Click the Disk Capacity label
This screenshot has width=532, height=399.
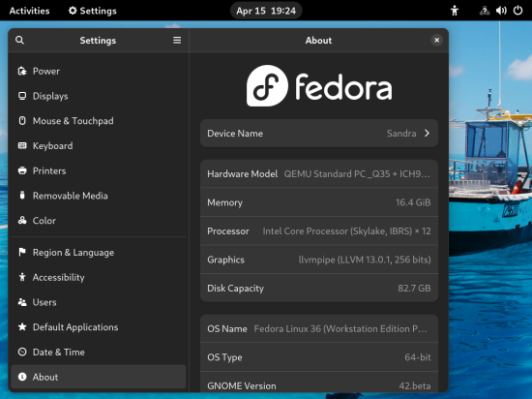click(x=235, y=288)
